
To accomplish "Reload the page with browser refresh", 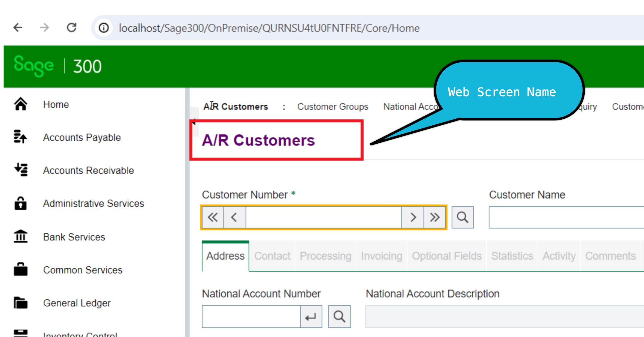I will (x=72, y=28).
